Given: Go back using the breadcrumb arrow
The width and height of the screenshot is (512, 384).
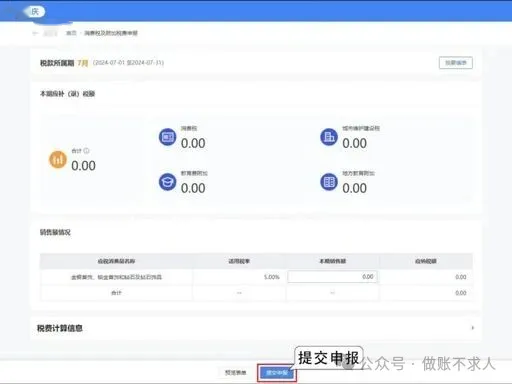Looking at the screenshot, I should click(35, 33).
